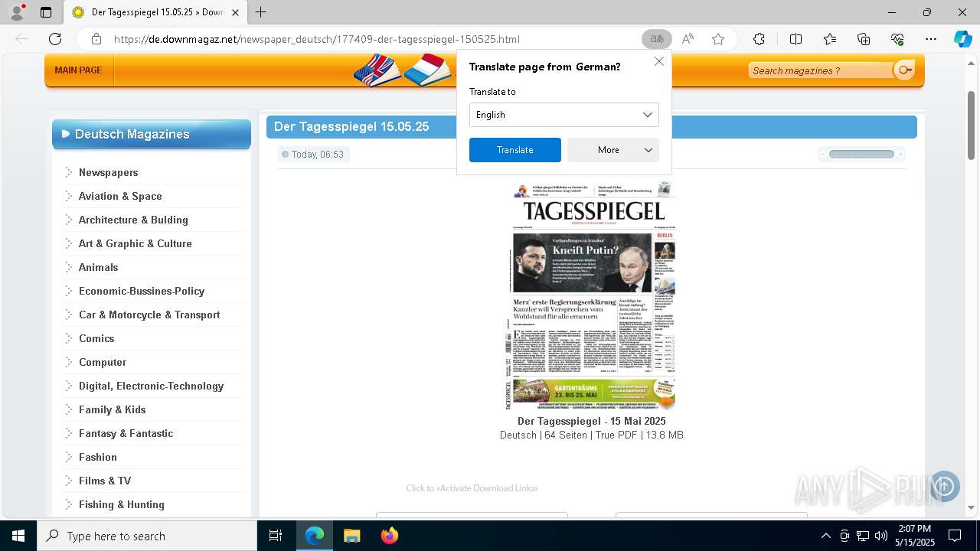Image resolution: width=980 pixels, height=551 pixels.
Task: Open Films & TV category
Action: [105, 481]
